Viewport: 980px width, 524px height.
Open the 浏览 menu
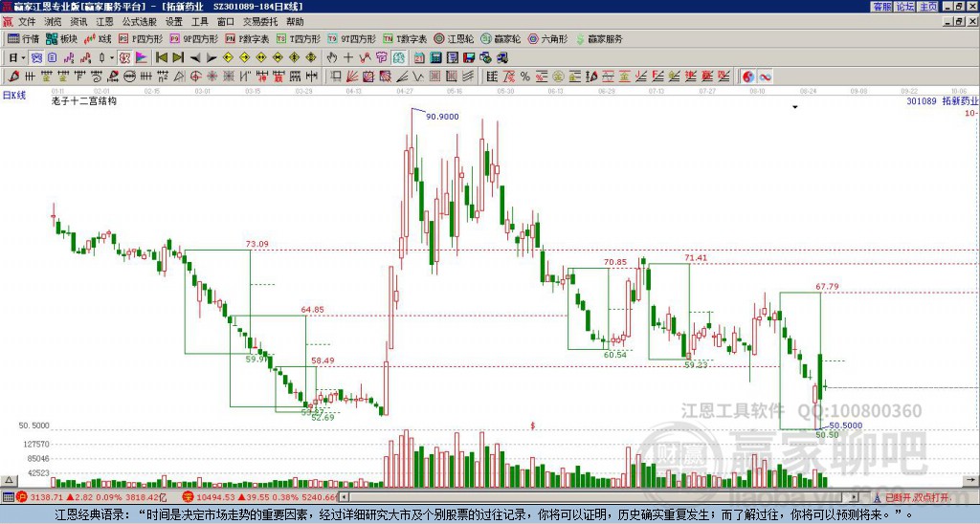click(x=54, y=22)
